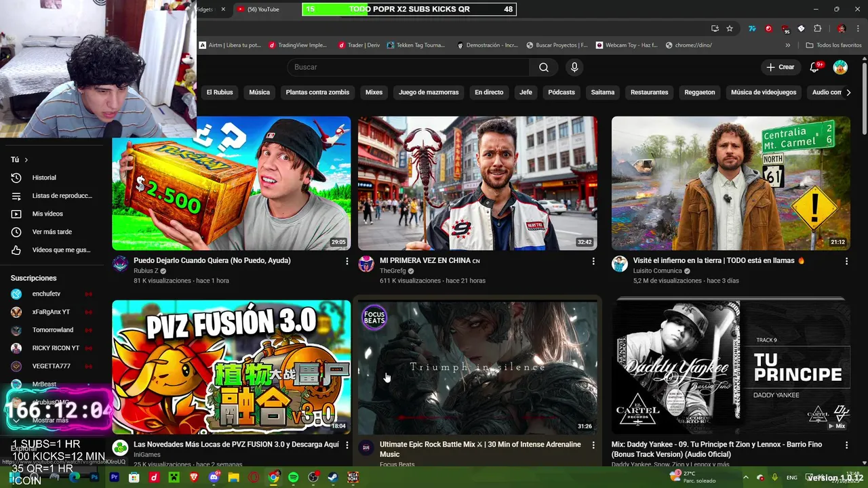Open ENG language indicator in tray
Image resolution: width=868 pixels, height=488 pixels.
click(791, 478)
